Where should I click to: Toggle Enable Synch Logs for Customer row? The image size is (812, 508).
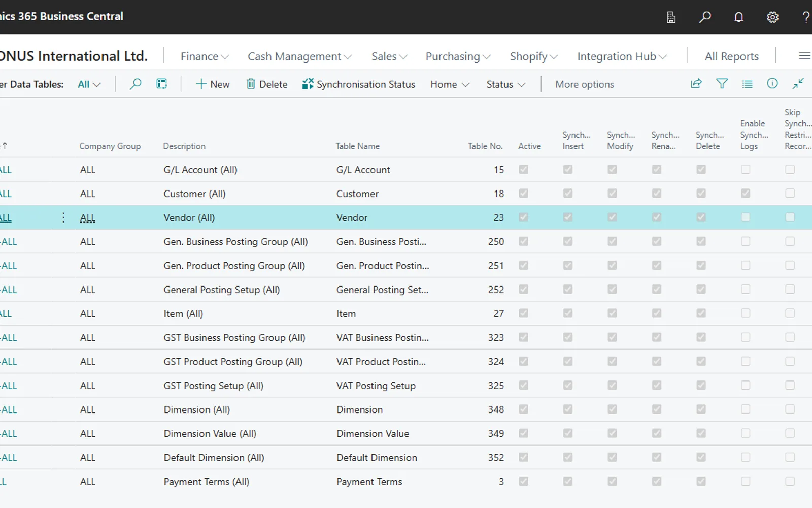click(746, 193)
